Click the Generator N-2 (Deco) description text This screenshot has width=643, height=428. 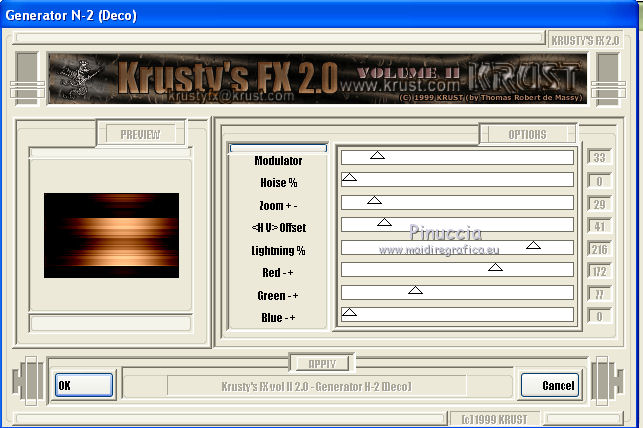(x=316, y=386)
